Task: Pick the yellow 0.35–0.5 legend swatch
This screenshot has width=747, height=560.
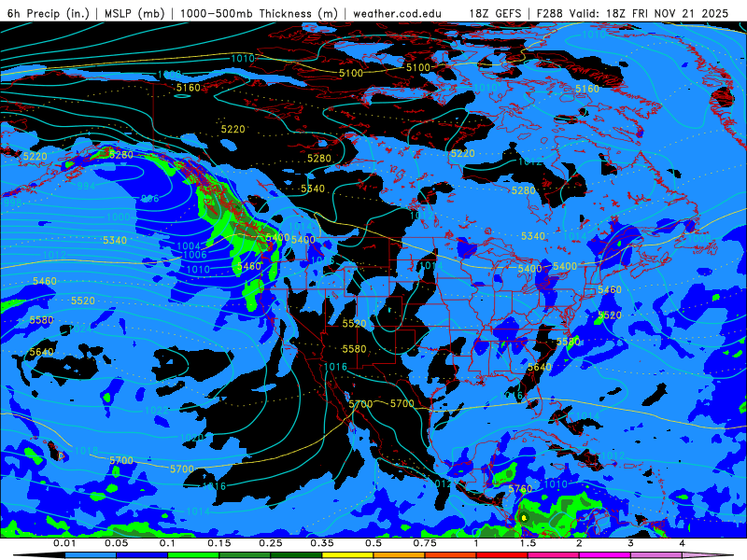Action: [x=347, y=555]
